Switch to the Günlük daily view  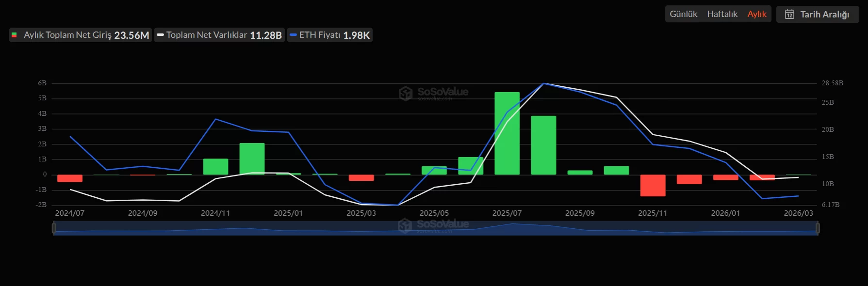[x=683, y=14]
